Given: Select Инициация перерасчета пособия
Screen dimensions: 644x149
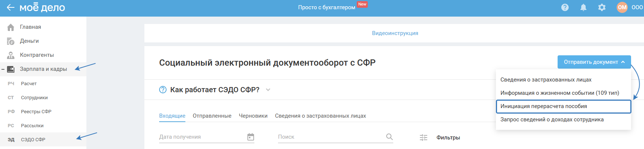Looking at the screenshot, I should (x=563, y=106).
